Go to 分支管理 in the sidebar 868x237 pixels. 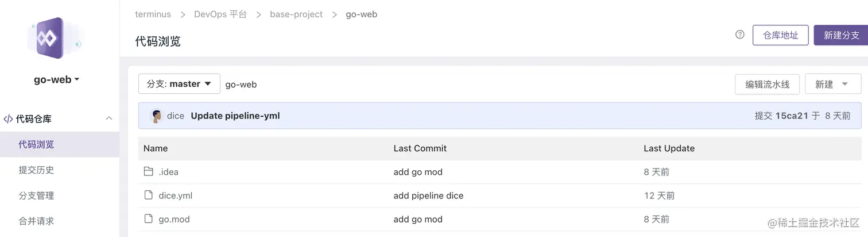tap(36, 196)
